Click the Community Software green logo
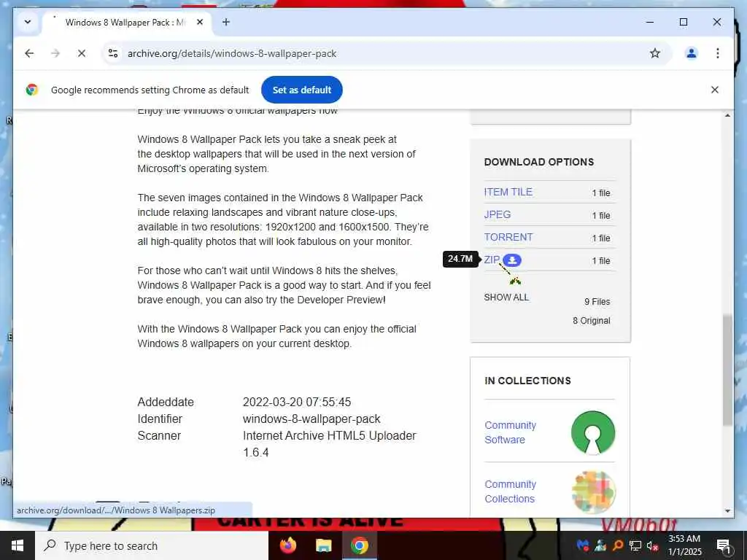 click(x=592, y=432)
